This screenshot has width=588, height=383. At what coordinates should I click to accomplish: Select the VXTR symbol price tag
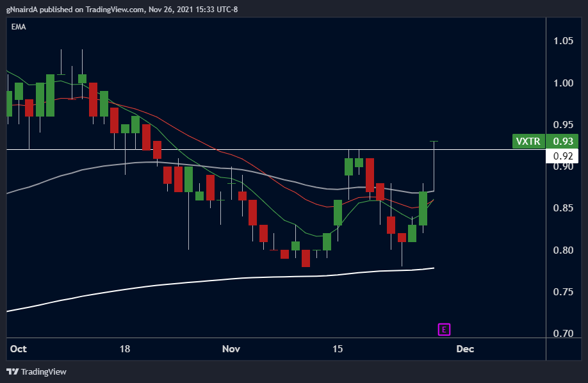tap(528, 142)
